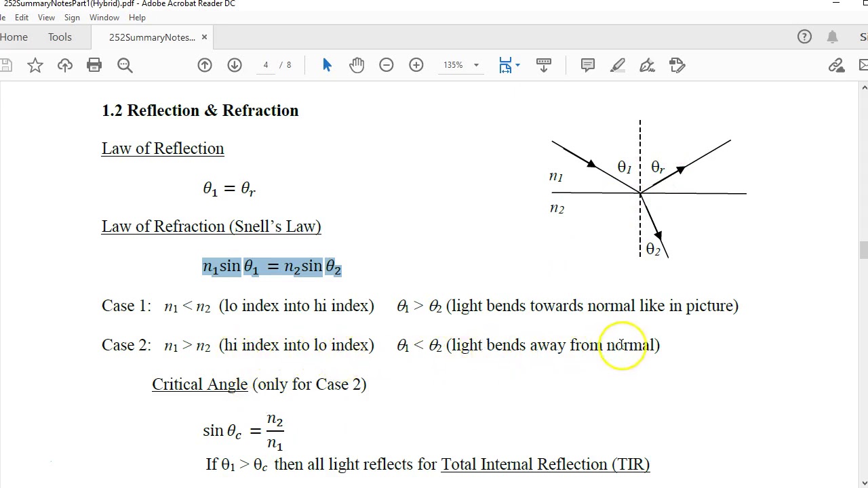Open the sign document pen tool
Screen dimensions: 868x488
(x=648, y=65)
